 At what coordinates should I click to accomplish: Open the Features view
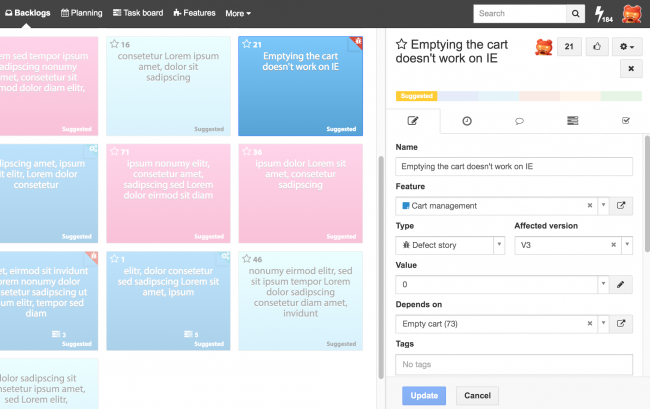tap(194, 13)
